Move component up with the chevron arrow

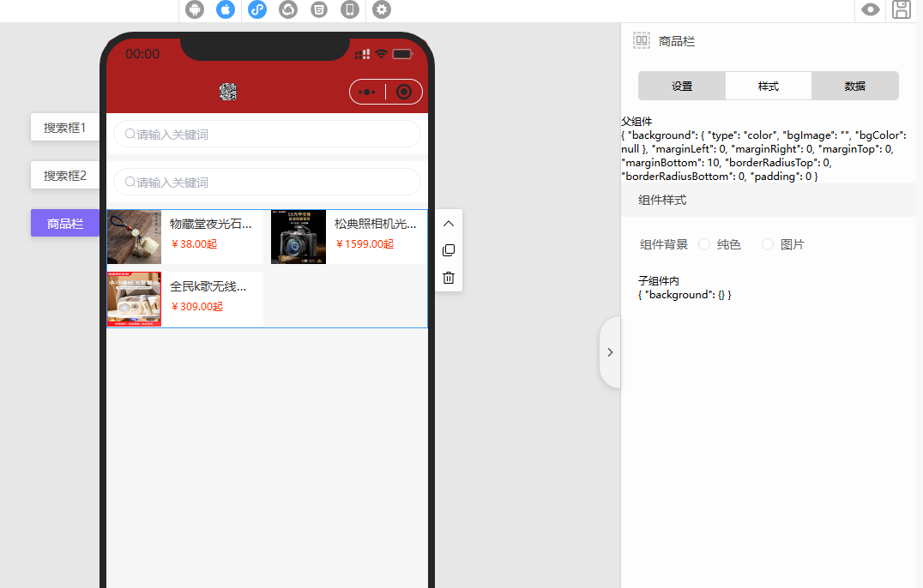point(448,223)
